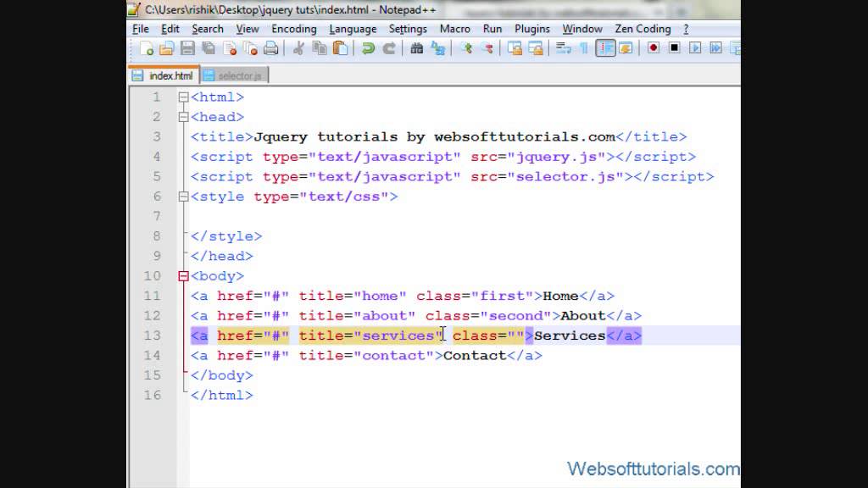This screenshot has width=868, height=488.
Task: Click the closing </body> tag on line 15
Action: click(x=221, y=375)
